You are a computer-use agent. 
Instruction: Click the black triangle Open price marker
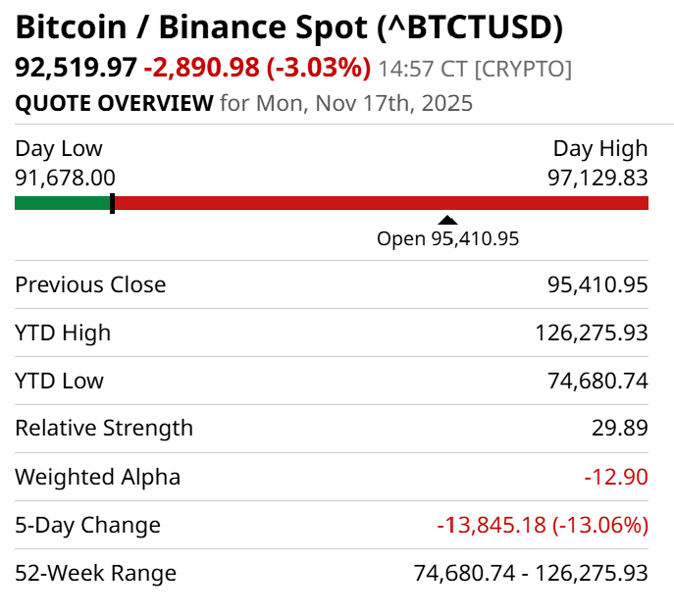[447, 221]
